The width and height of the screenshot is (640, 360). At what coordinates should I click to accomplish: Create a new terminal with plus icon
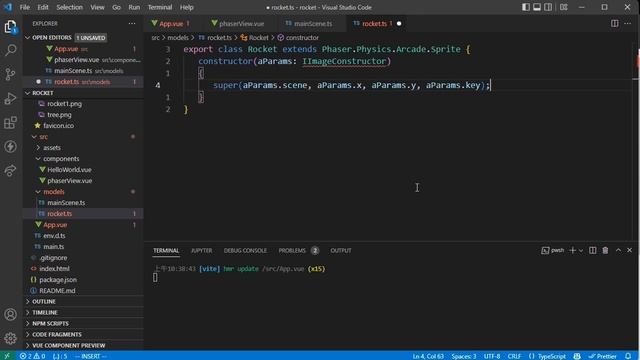click(572, 250)
